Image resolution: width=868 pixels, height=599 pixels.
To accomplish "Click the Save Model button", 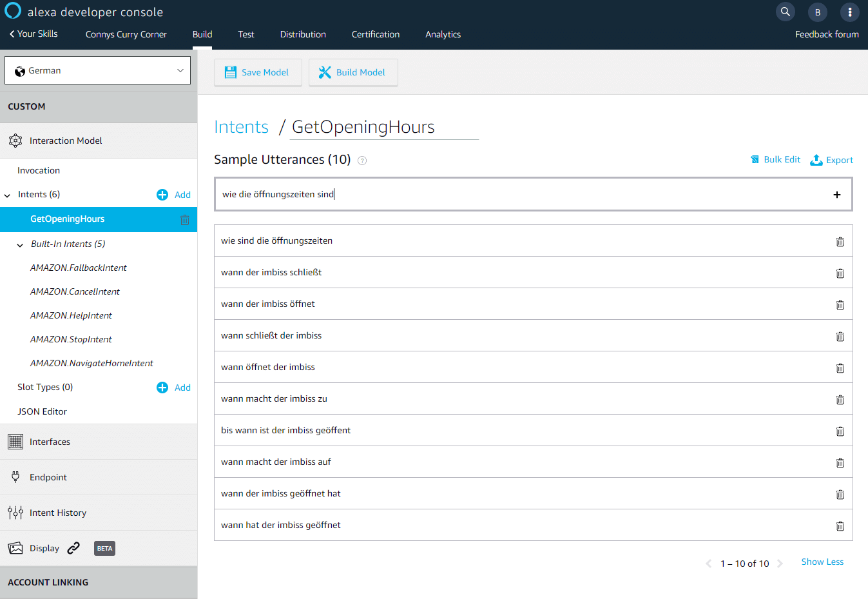I will tap(258, 72).
